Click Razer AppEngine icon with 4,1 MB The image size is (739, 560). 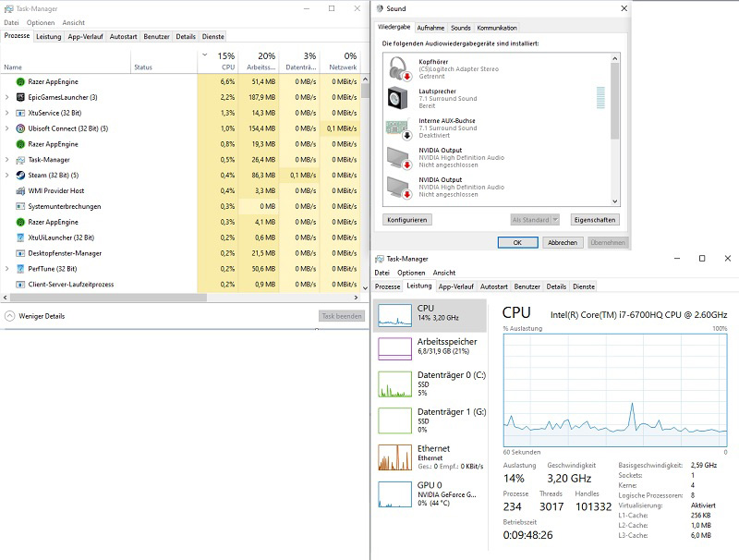click(20, 222)
